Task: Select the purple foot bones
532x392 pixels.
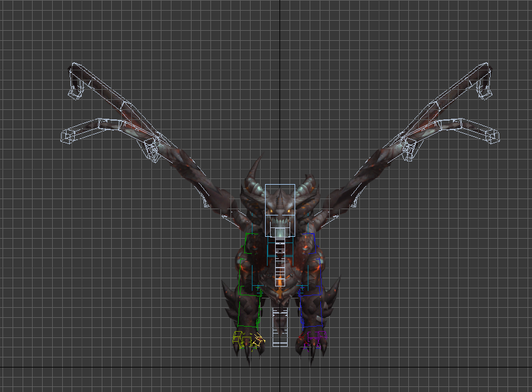Action: click(x=314, y=340)
